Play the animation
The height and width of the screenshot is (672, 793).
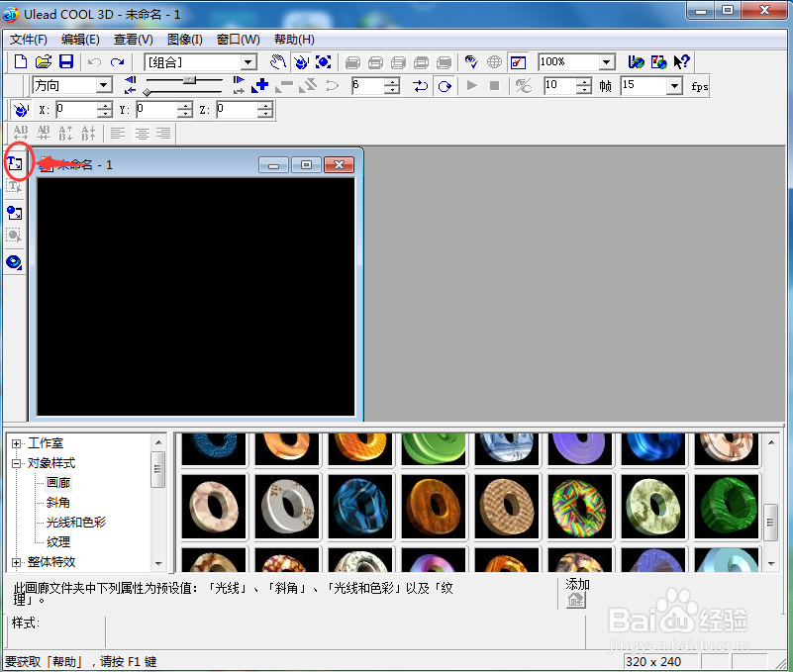tap(472, 85)
